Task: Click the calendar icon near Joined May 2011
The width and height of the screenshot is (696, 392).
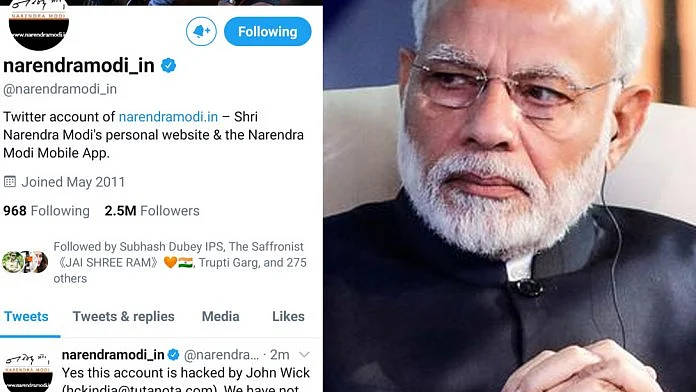Action: pyautogui.click(x=10, y=182)
